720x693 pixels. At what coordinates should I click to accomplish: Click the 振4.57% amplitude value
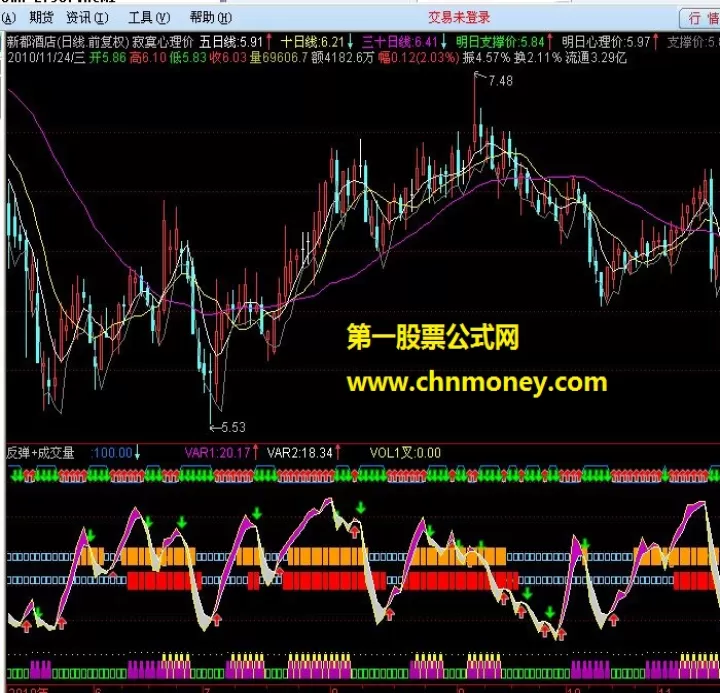click(486, 58)
